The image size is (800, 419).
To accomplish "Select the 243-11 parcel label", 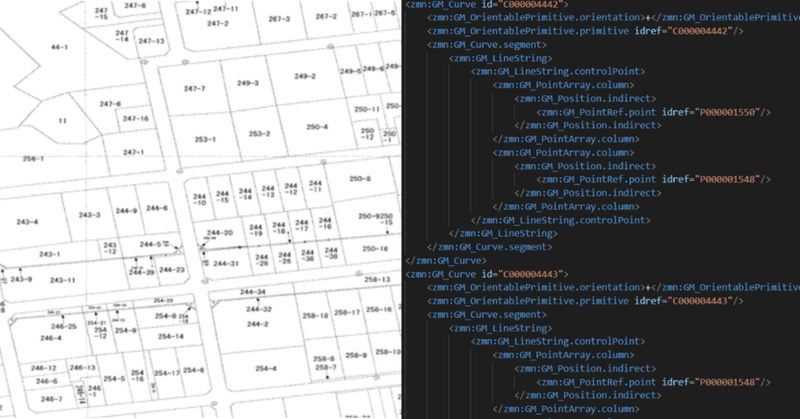I will tap(63, 280).
